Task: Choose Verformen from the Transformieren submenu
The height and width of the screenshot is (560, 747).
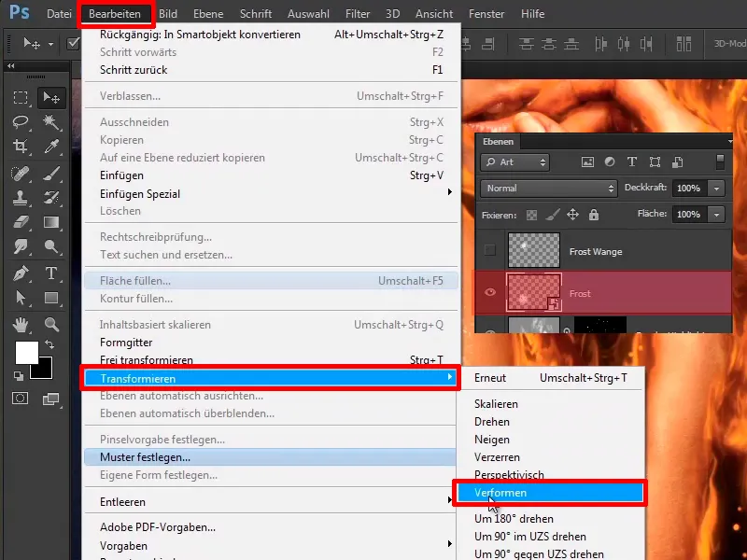Action: coord(551,493)
